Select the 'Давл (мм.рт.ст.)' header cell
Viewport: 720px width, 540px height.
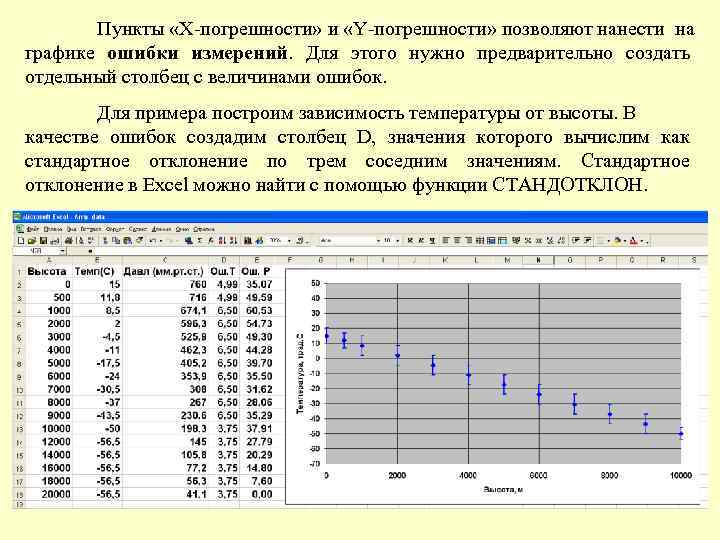coord(163,271)
